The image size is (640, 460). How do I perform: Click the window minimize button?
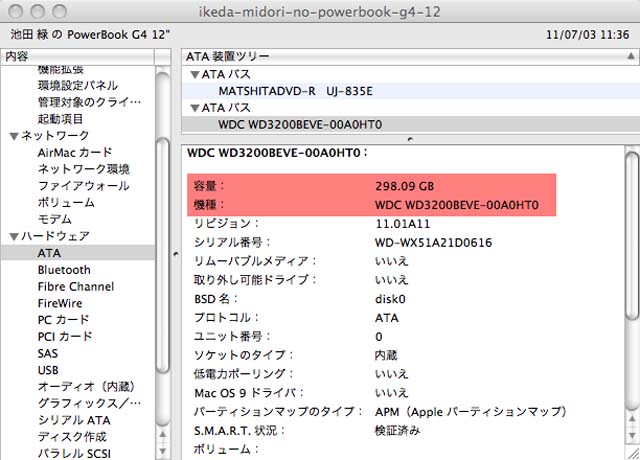(38, 11)
